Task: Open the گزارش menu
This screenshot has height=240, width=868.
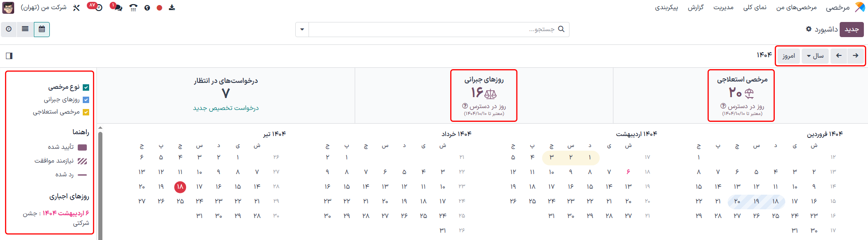Action: coord(696,8)
